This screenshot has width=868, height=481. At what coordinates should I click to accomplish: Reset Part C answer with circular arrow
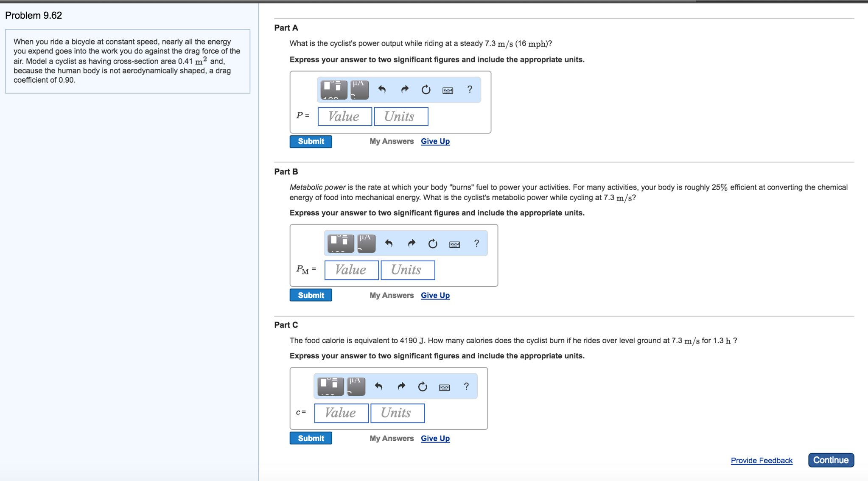(x=423, y=386)
